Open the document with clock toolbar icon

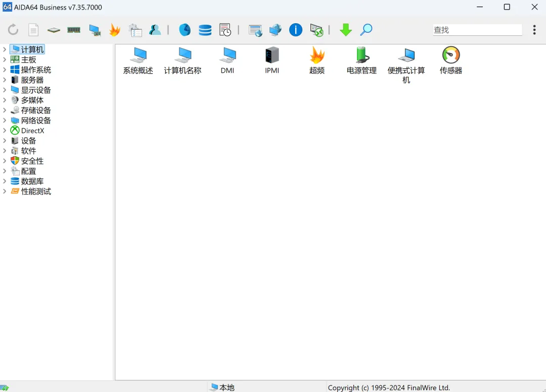coord(225,30)
